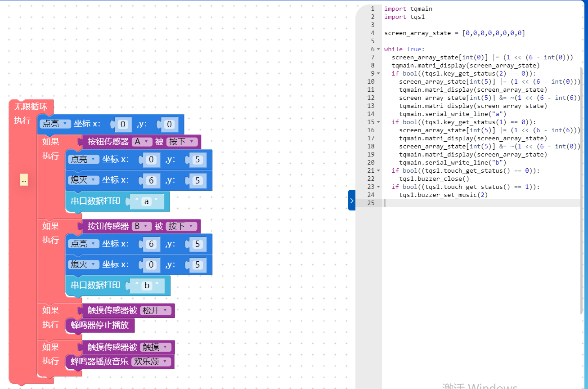Edit x value 6 in 熄灭 block under sensor A
This screenshot has height=389, width=588.
pos(151,180)
